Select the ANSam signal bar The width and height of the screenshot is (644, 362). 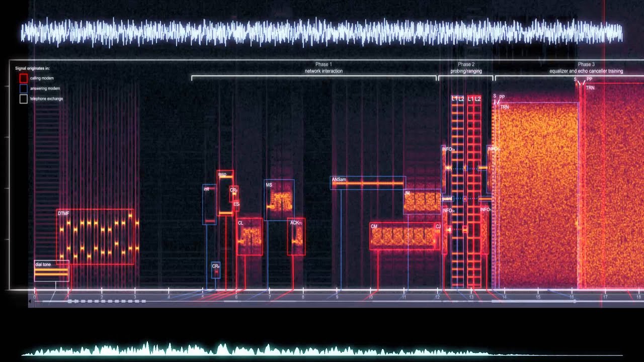coord(368,183)
